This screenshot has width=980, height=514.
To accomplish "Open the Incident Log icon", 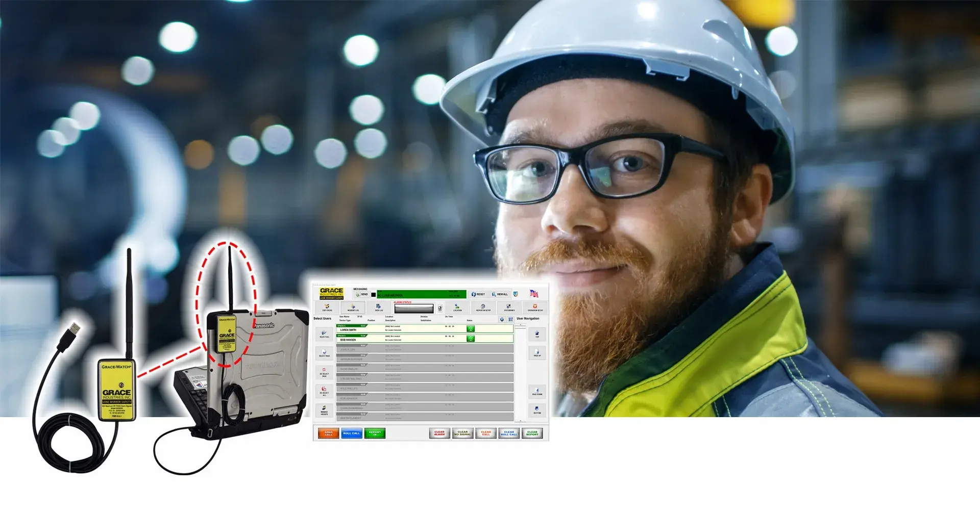I will 353,307.
